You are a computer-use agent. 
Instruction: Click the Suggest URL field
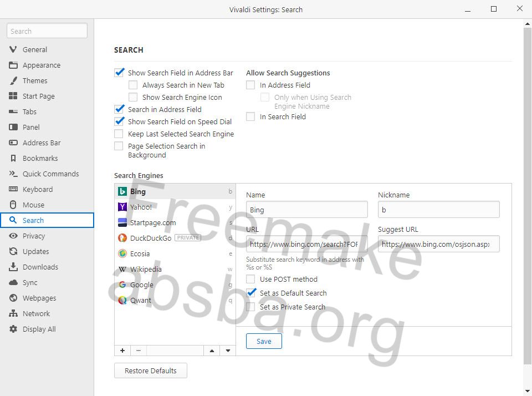click(x=438, y=244)
